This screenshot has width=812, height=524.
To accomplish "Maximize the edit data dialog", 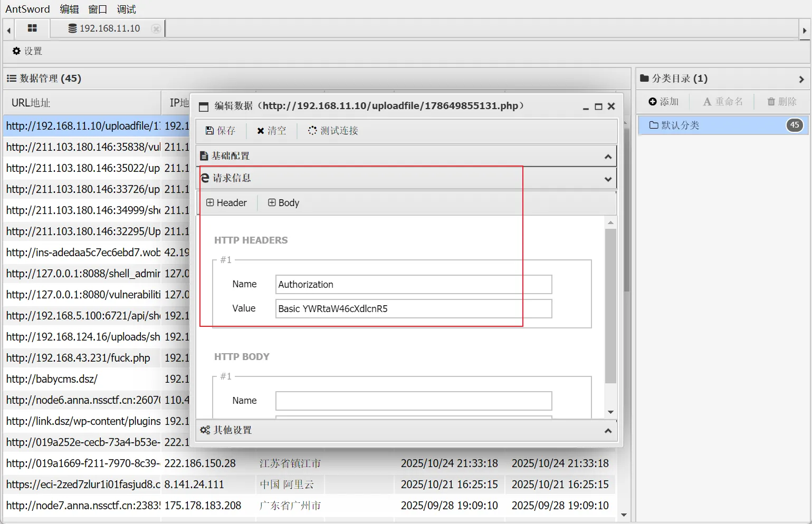I will pos(598,106).
